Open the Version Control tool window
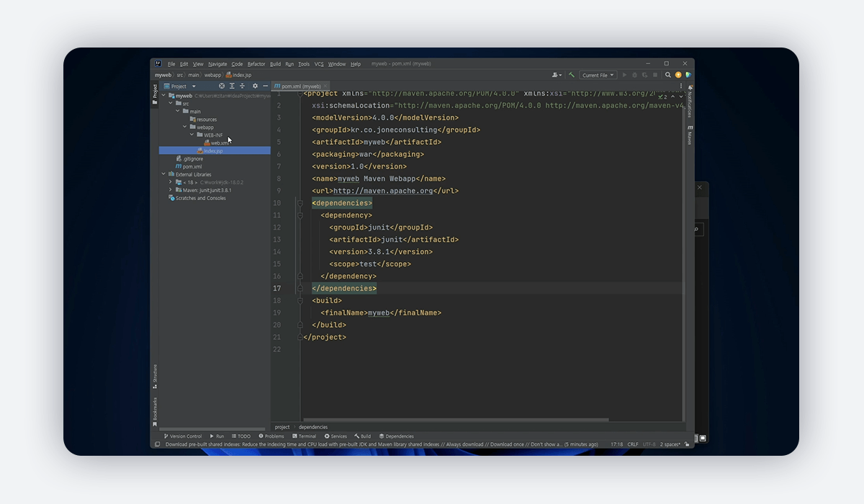 click(183, 436)
